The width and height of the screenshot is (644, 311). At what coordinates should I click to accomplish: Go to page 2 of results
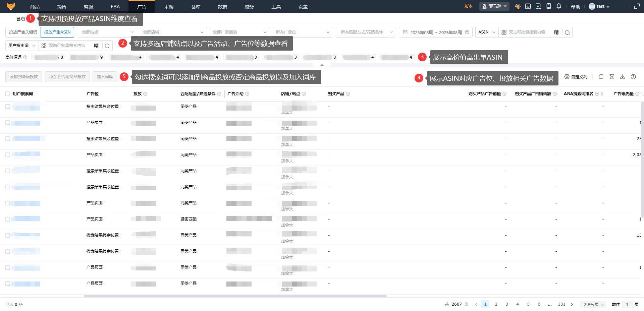pyautogui.click(x=496, y=304)
